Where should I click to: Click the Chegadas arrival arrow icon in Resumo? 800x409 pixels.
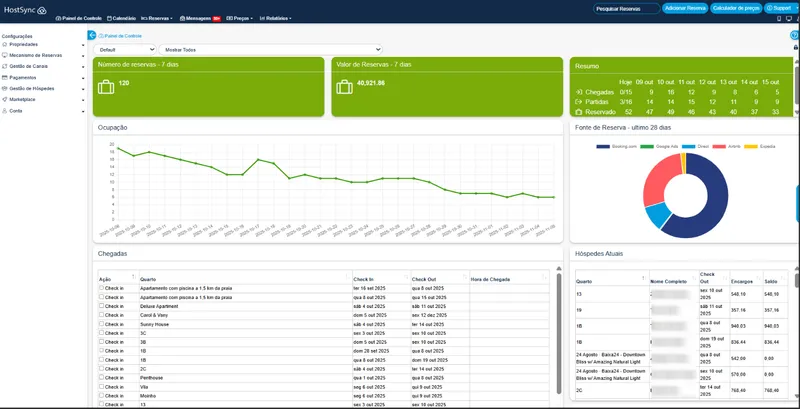click(x=579, y=92)
